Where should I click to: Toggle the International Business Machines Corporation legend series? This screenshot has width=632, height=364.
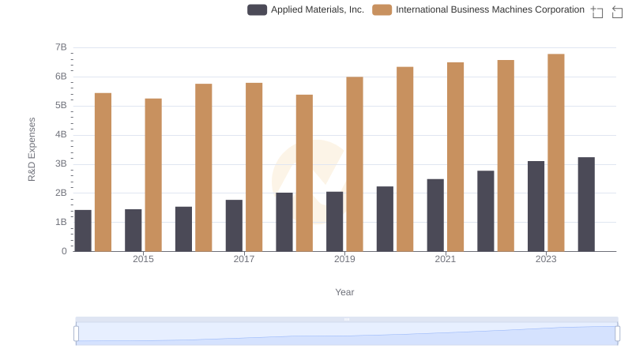pos(478,9)
